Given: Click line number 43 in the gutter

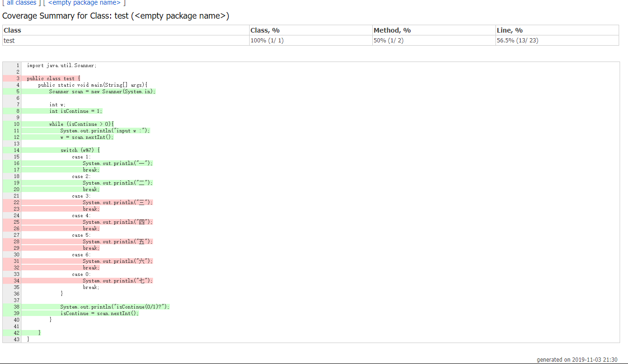Looking at the screenshot, I should click(17, 339).
